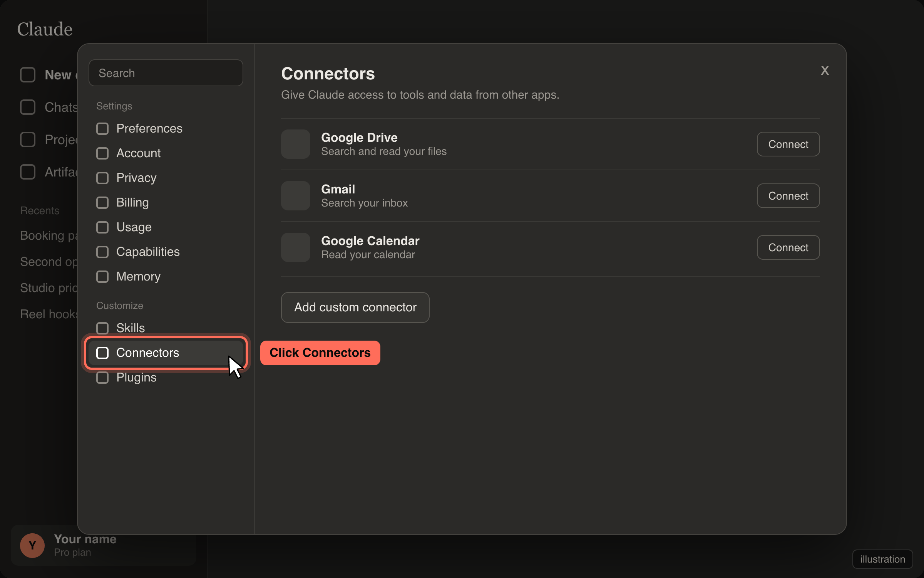This screenshot has width=924, height=578.
Task: Click the Capabilities icon in settings sidebar
Action: coord(102,252)
